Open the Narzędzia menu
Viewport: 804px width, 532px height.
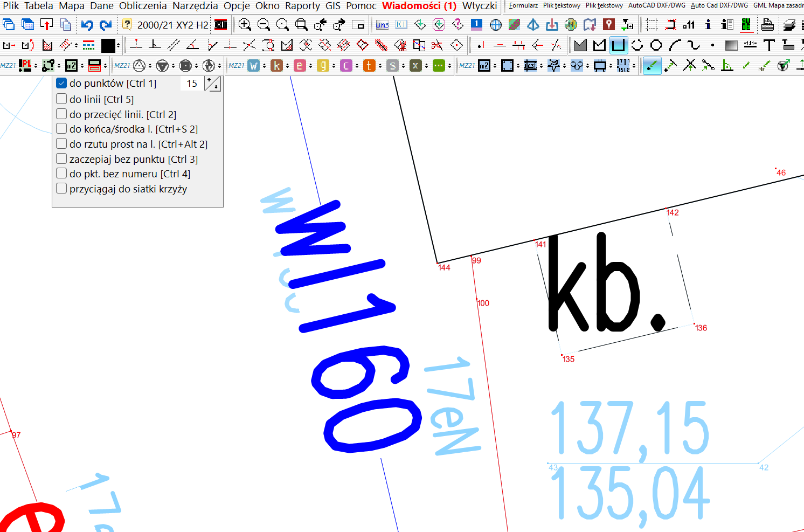[195, 6]
